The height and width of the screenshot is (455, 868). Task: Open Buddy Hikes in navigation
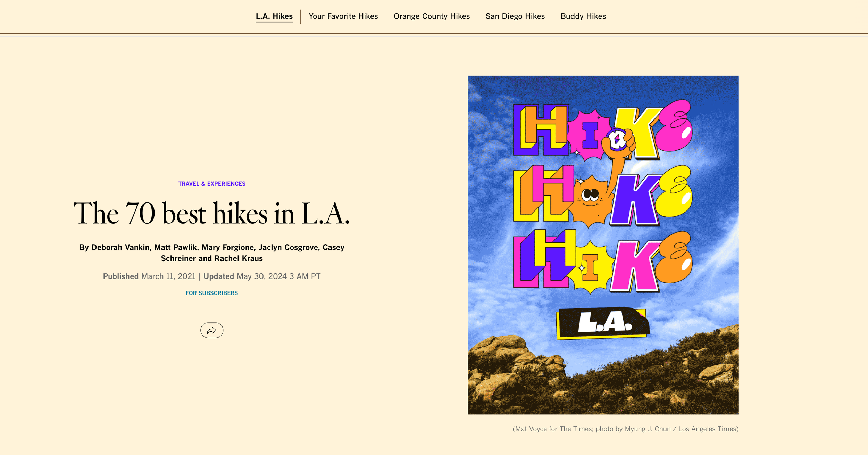point(583,16)
